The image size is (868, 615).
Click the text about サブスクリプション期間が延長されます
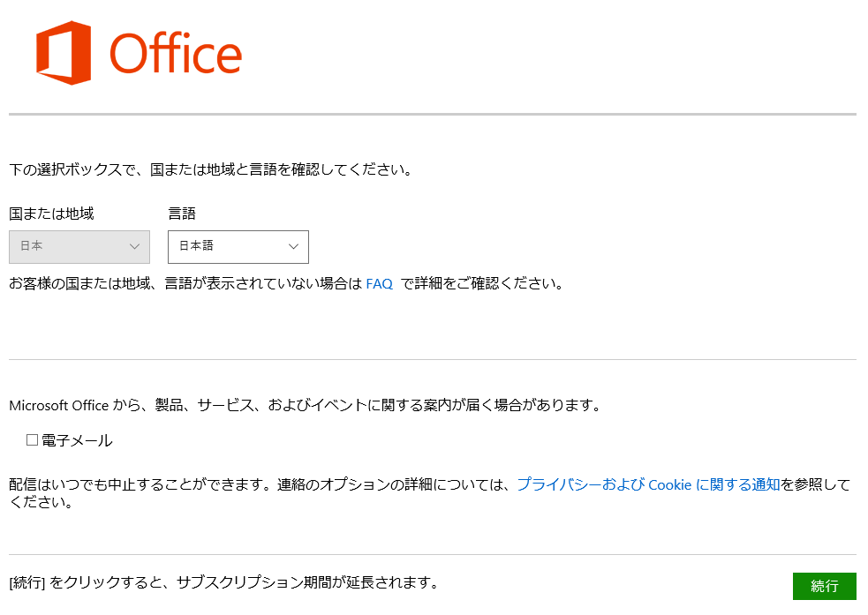coord(225,582)
